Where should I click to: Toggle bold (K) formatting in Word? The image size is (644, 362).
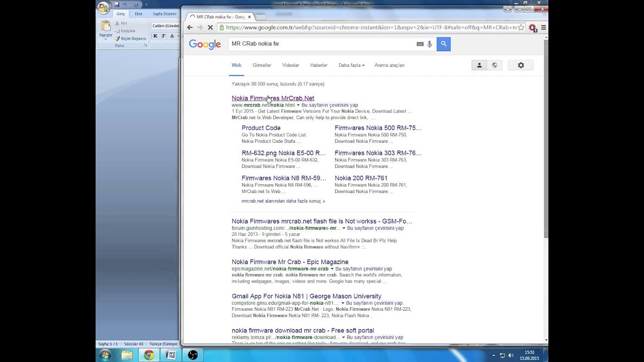[155, 36]
